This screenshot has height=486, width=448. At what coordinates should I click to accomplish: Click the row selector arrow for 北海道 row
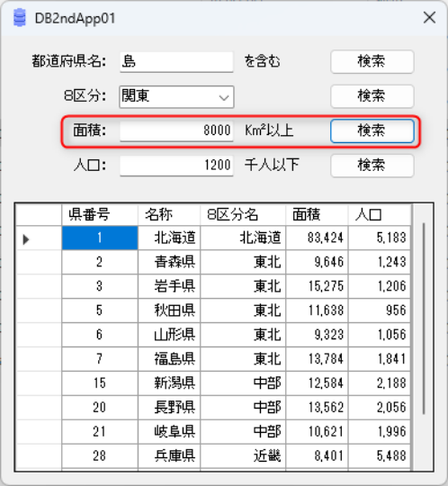[26, 239]
